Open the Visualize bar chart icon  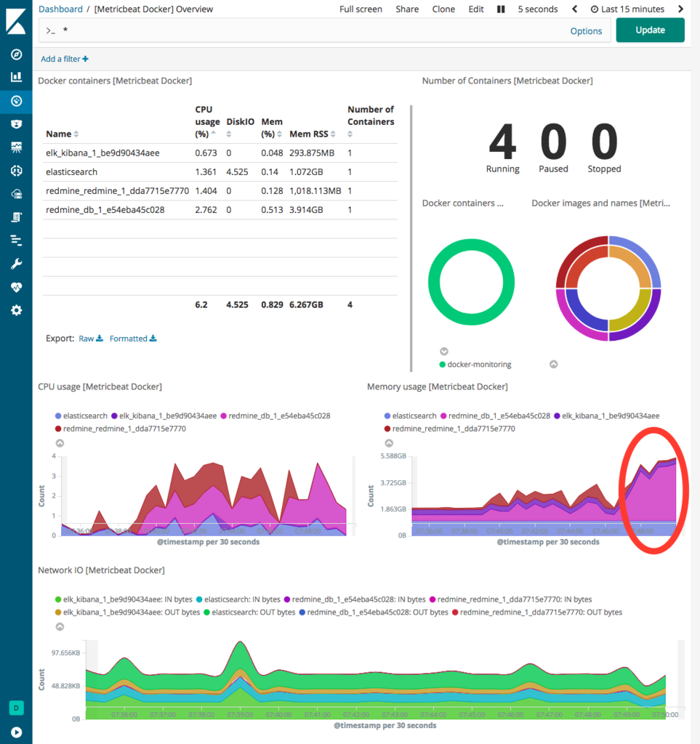click(16, 77)
